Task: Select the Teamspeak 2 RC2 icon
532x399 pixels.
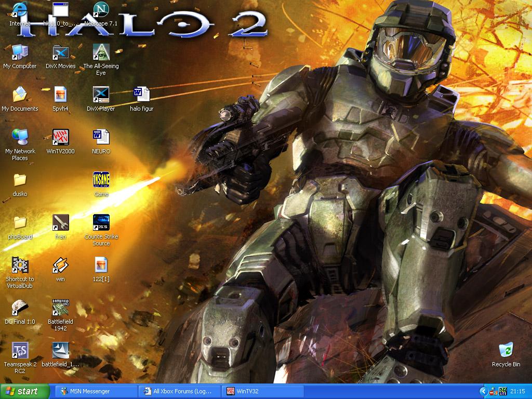Action: click(x=20, y=351)
